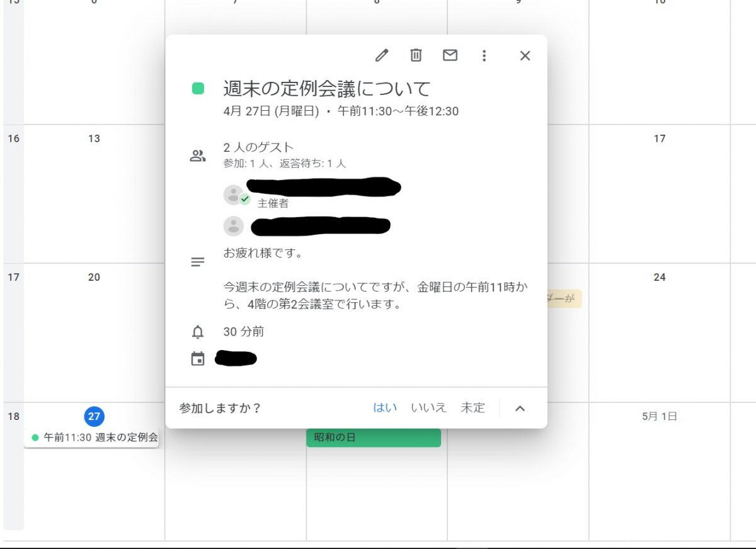Close the event popup with the X
The height and width of the screenshot is (549, 756).
[x=525, y=55]
